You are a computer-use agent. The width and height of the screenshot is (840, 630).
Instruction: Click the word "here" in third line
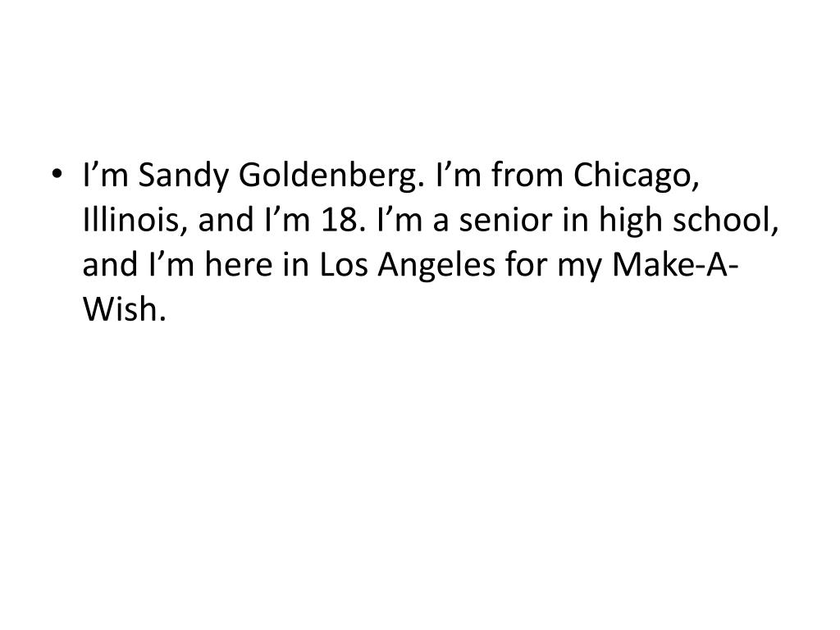tap(239, 265)
